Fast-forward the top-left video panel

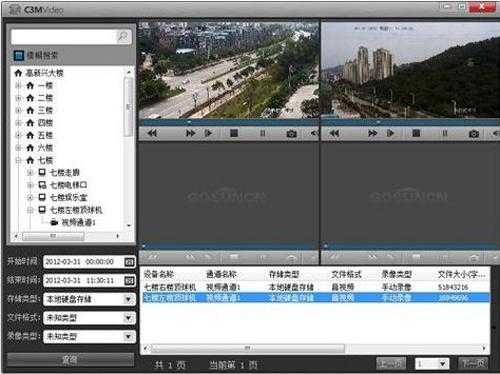[190, 133]
